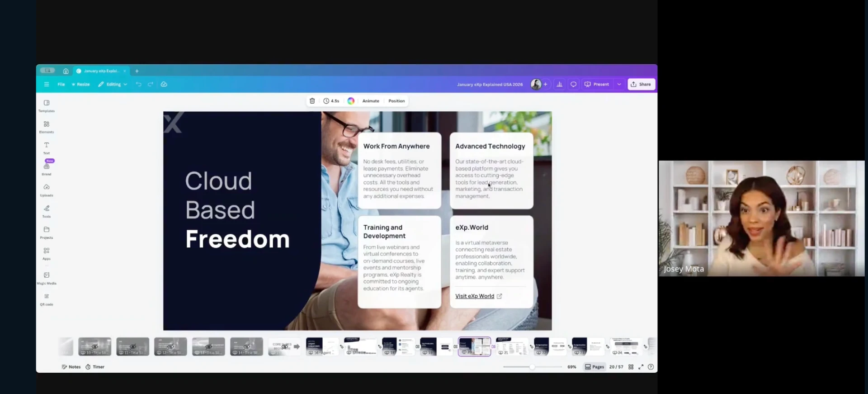Click the document title January eXp Explained USA 2026
Screen dimensions: 868x394
tap(490, 84)
